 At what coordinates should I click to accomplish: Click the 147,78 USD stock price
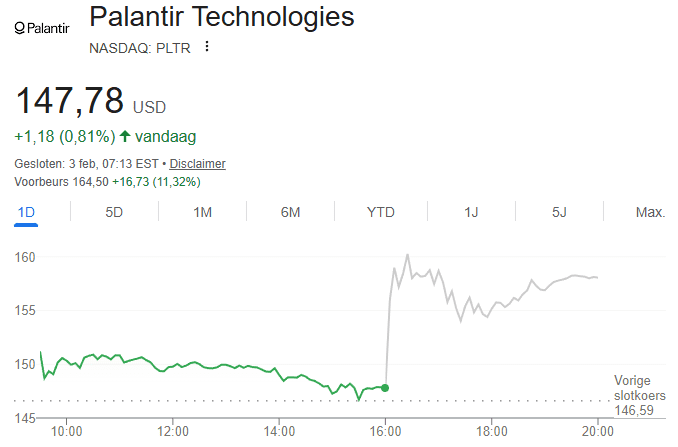[x=90, y=101]
